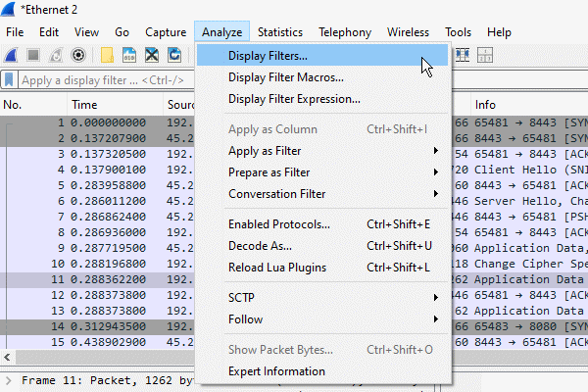Image resolution: width=588 pixels, height=392 pixels.
Task: Expand the Prepare as Filter submenu
Action: coord(322,172)
